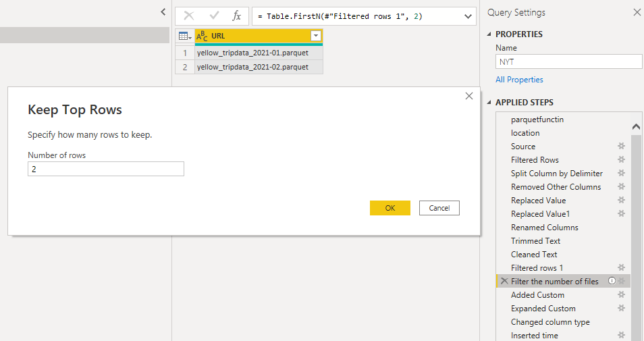Collapse the PROPERTIES section
The width and height of the screenshot is (644, 341).
point(489,34)
